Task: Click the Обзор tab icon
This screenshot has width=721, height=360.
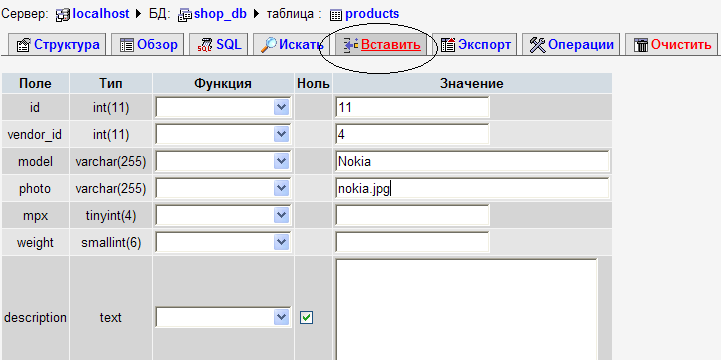Action: coord(127,45)
